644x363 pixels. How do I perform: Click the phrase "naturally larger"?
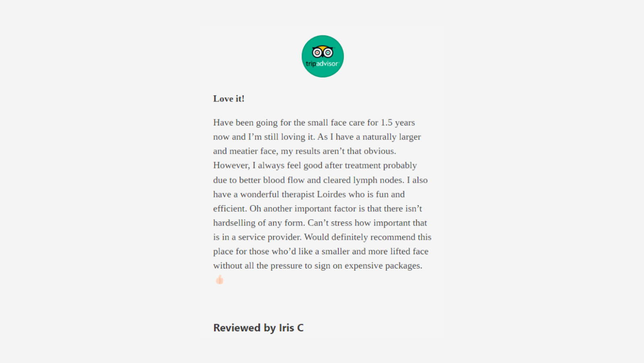pyautogui.click(x=392, y=137)
